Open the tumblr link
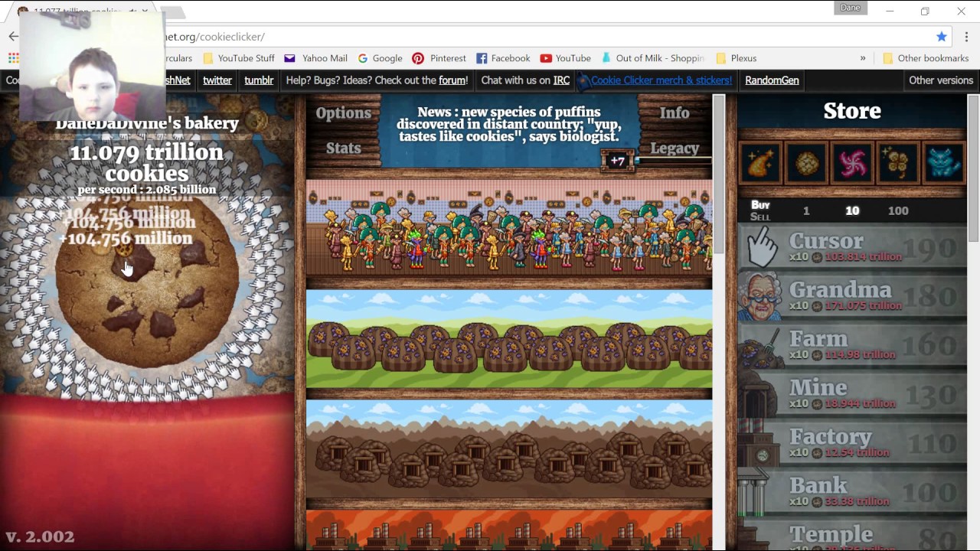This screenshot has height=551, width=980. [x=259, y=80]
